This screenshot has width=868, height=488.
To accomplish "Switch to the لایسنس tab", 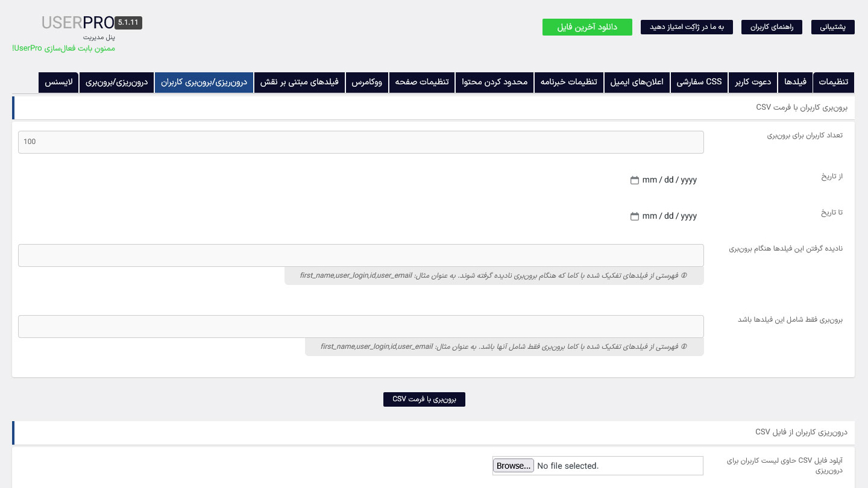I will 58,83.
